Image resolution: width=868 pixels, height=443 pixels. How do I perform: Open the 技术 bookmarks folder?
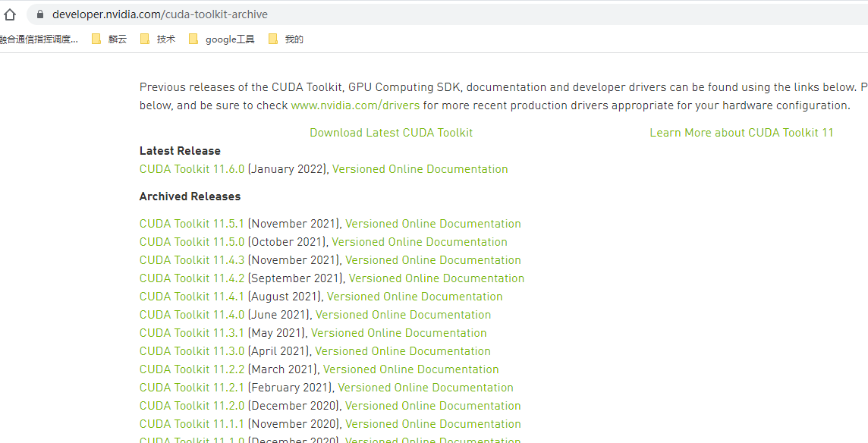pyautogui.click(x=158, y=39)
